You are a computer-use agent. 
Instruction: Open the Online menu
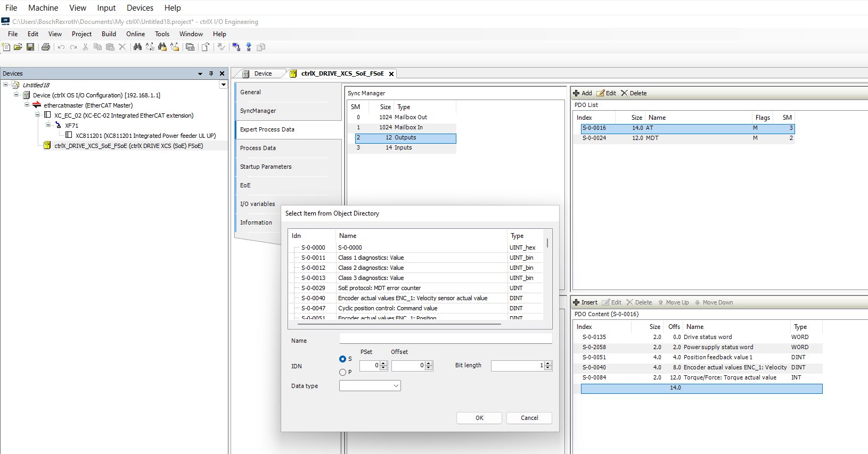[135, 34]
